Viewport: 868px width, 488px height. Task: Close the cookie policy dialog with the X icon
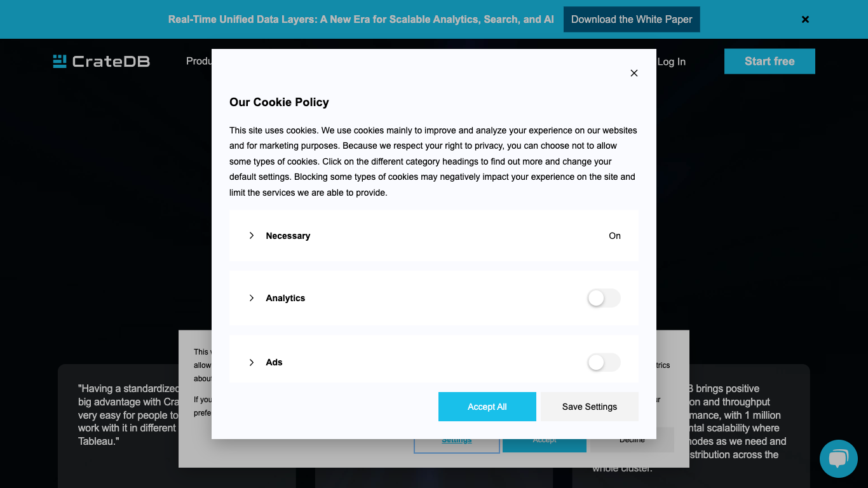634,73
